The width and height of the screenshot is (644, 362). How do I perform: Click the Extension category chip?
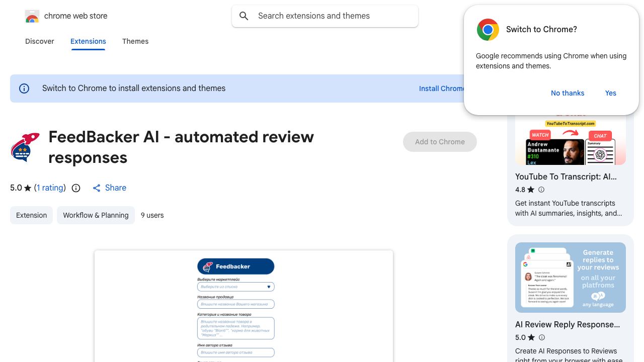click(31, 215)
